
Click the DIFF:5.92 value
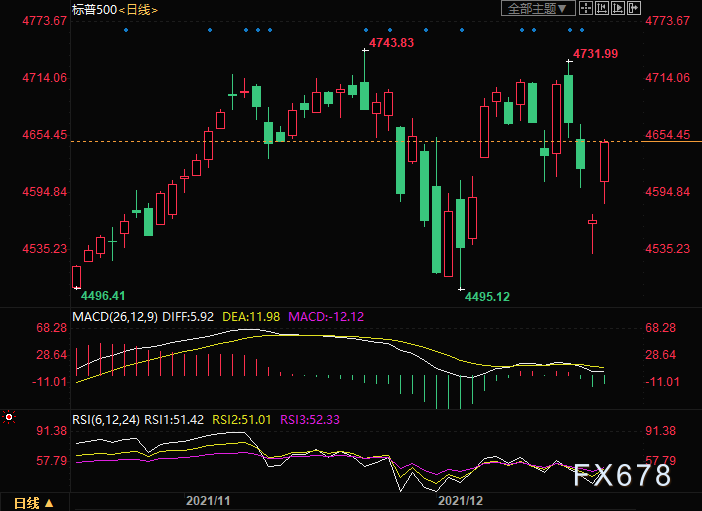tap(188, 317)
